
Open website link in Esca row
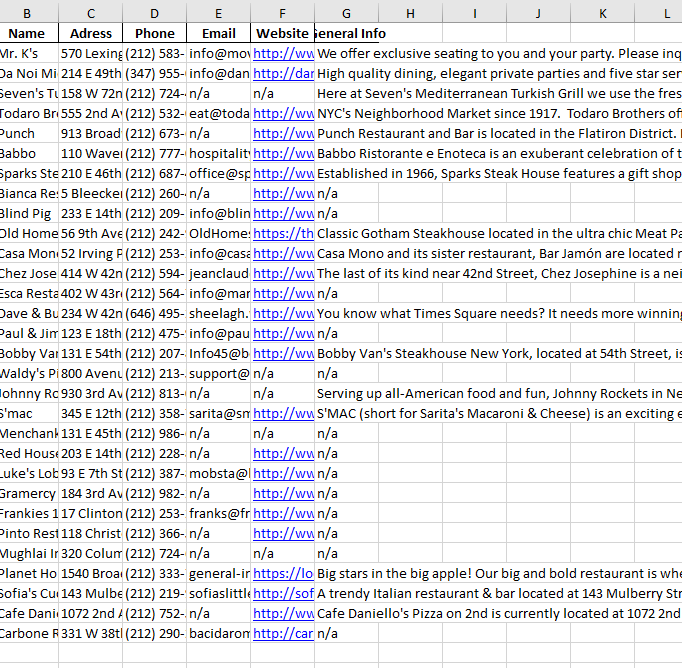[x=283, y=294]
